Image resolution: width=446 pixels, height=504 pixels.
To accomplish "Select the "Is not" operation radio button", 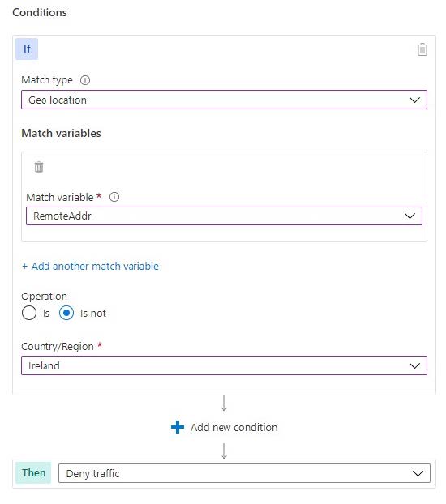I will click(x=66, y=313).
